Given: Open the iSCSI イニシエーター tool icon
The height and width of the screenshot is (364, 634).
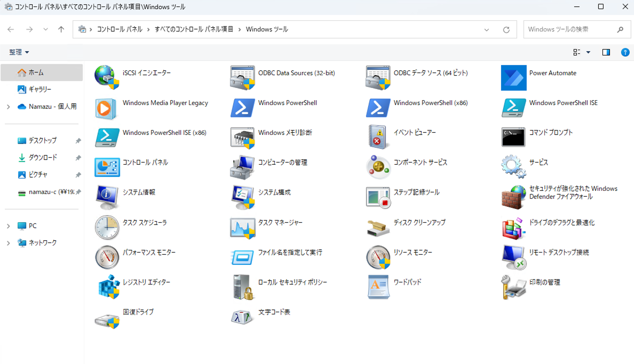Looking at the screenshot, I should 106,77.
